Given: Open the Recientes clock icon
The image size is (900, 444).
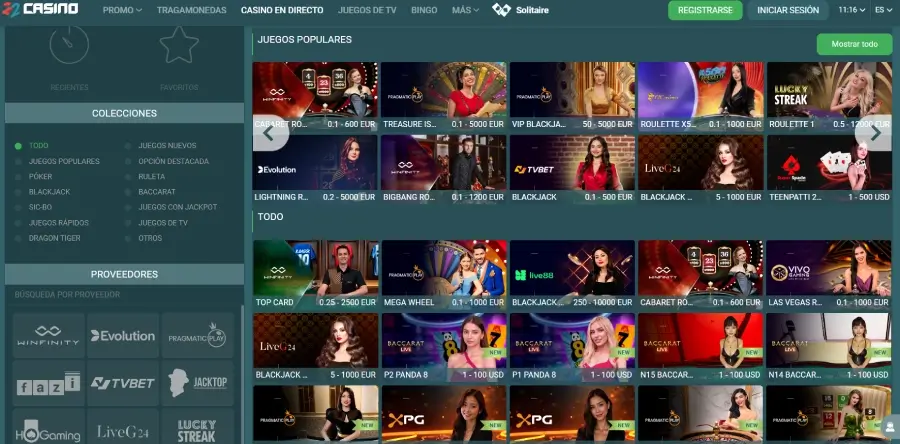Looking at the screenshot, I should pos(69,44).
